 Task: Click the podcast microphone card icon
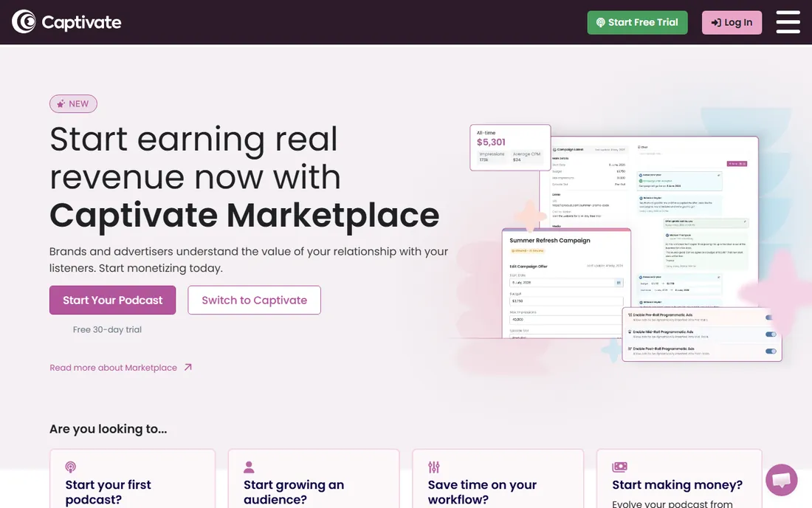point(70,467)
